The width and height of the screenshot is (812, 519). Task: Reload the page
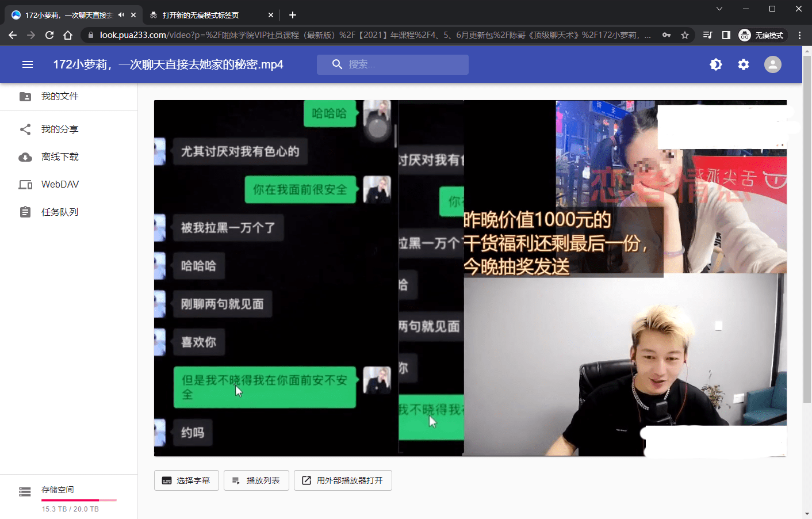[x=49, y=35]
